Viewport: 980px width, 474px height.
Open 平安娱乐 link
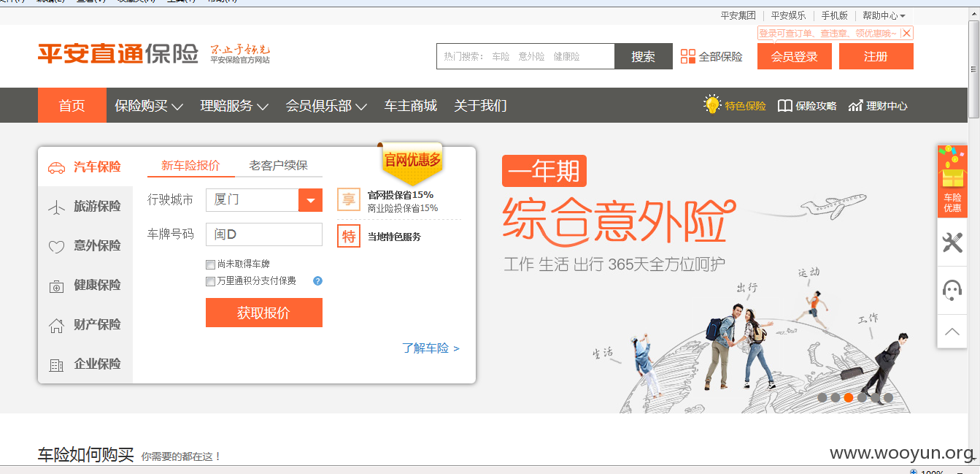click(x=789, y=15)
